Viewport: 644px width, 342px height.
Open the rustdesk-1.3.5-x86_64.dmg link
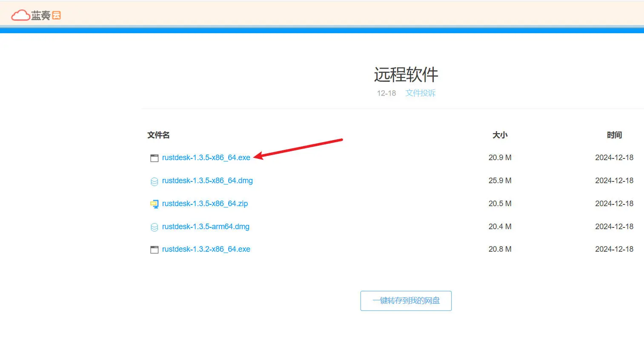pos(207,181)
